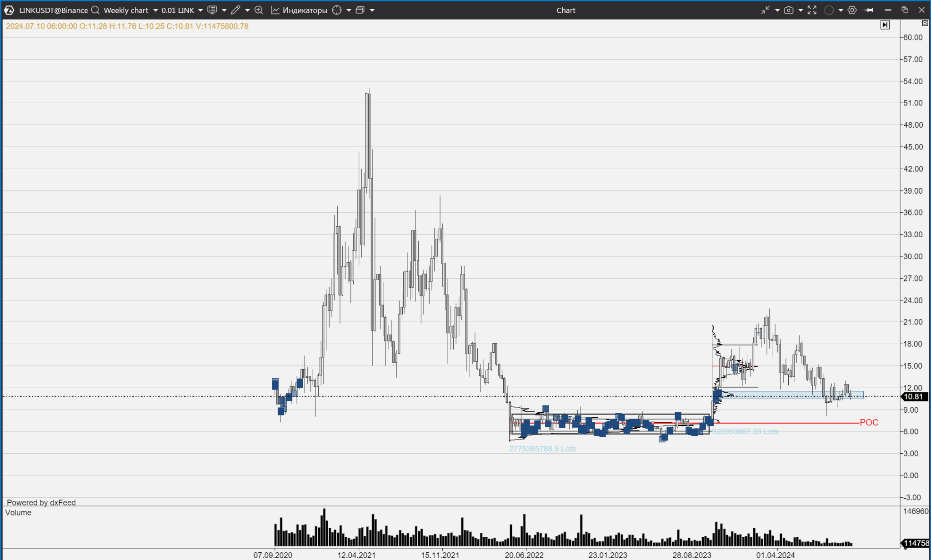This screenshot has height=560, width=931.
Task: Click the volume scale value 114758 label
Action: coord(915,543)
